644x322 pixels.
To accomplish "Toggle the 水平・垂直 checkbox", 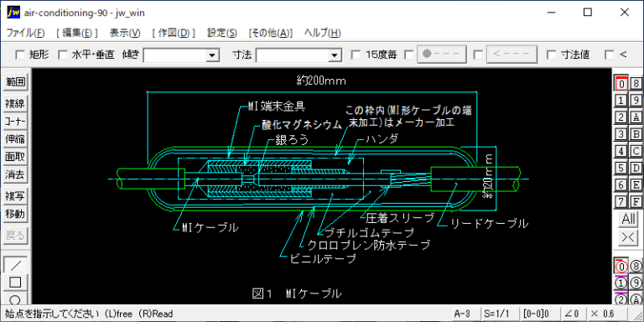I will click(x=63, y=55).
